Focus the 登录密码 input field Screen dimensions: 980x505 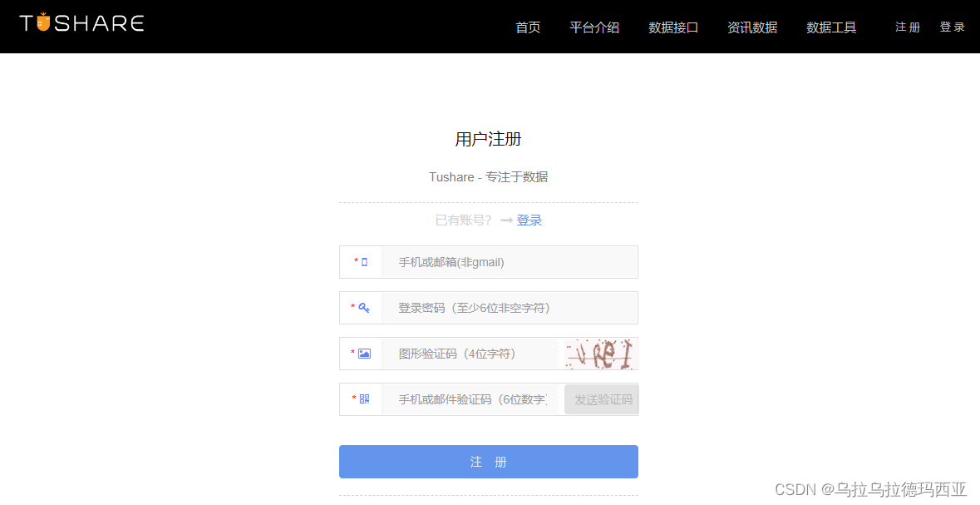tap(510, 308)
